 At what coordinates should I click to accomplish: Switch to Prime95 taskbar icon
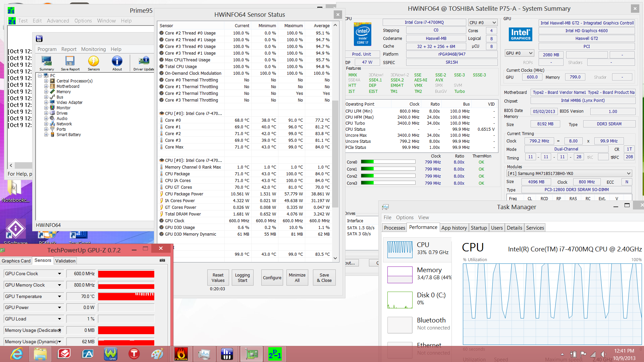pyautogui.click(x=275, y=354)
